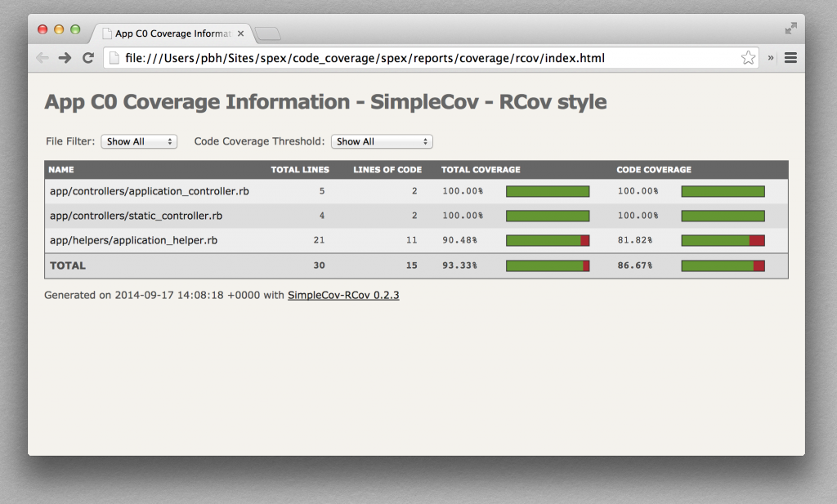Go back with the browser back arrow
837x504 pixels.
(43, 58)
